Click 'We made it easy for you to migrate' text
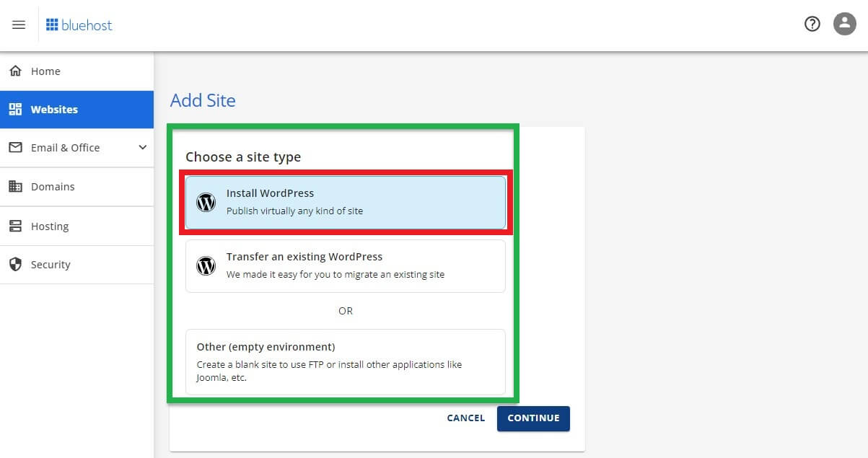This screenshot has width=868, height=458. tap(336, 275)
